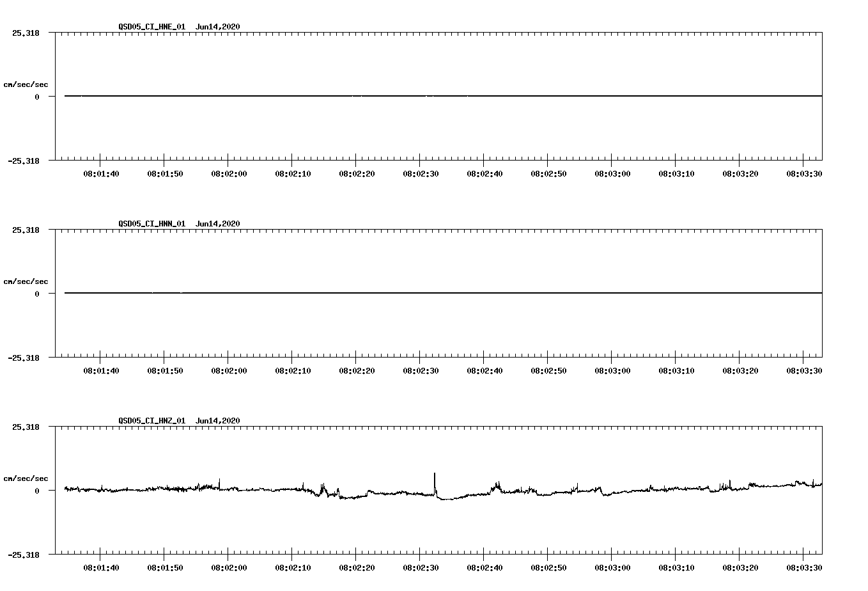Click 08:02:50 time label under HNN plot

tap(548, 370)
